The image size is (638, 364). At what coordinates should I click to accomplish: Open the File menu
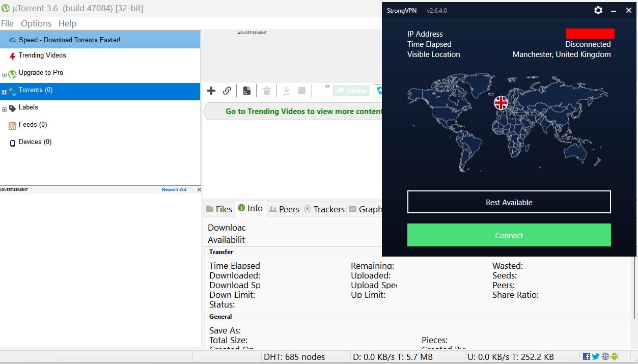[7, 23]
